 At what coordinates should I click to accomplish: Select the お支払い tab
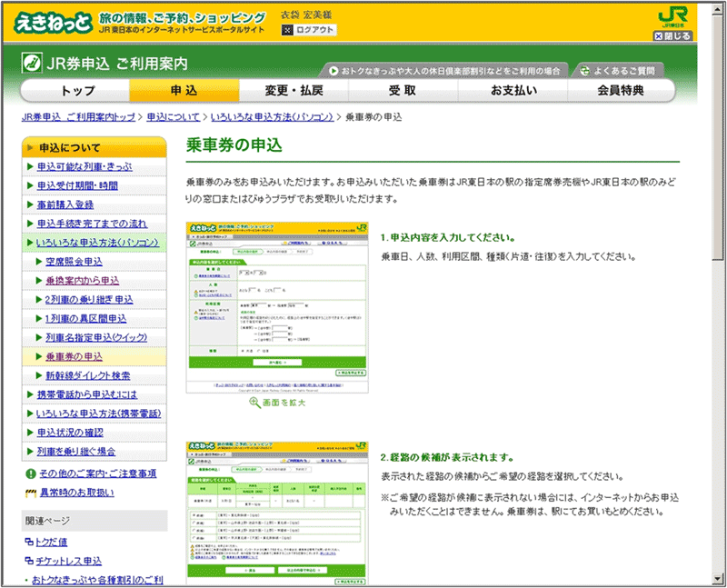pyautogui.click(x=513, y=91)
